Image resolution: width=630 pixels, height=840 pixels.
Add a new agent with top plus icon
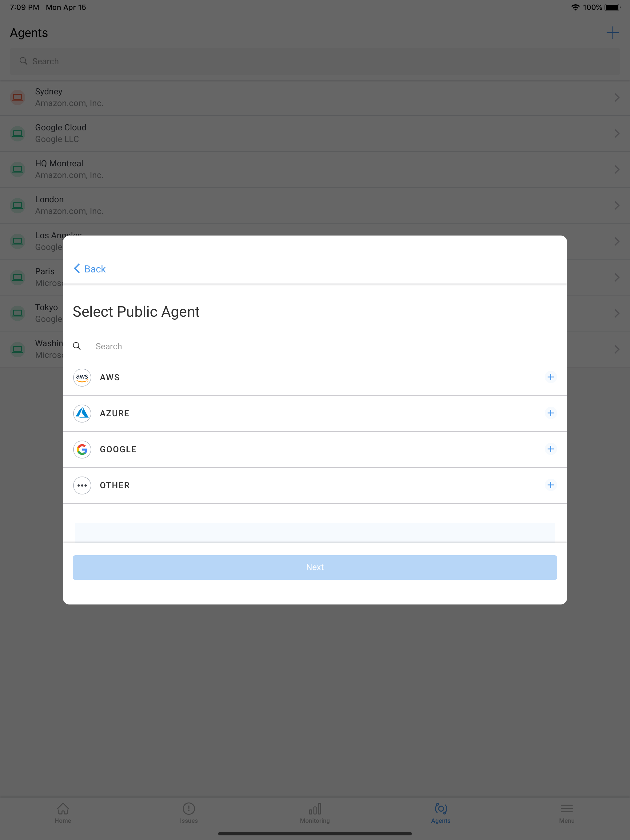tap(612, 33)
